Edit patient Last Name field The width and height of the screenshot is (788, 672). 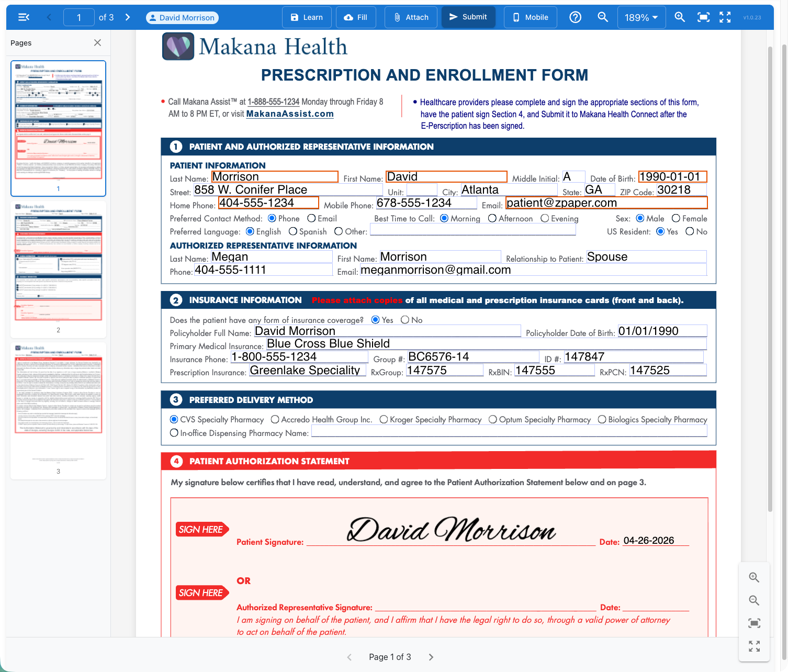275,177
